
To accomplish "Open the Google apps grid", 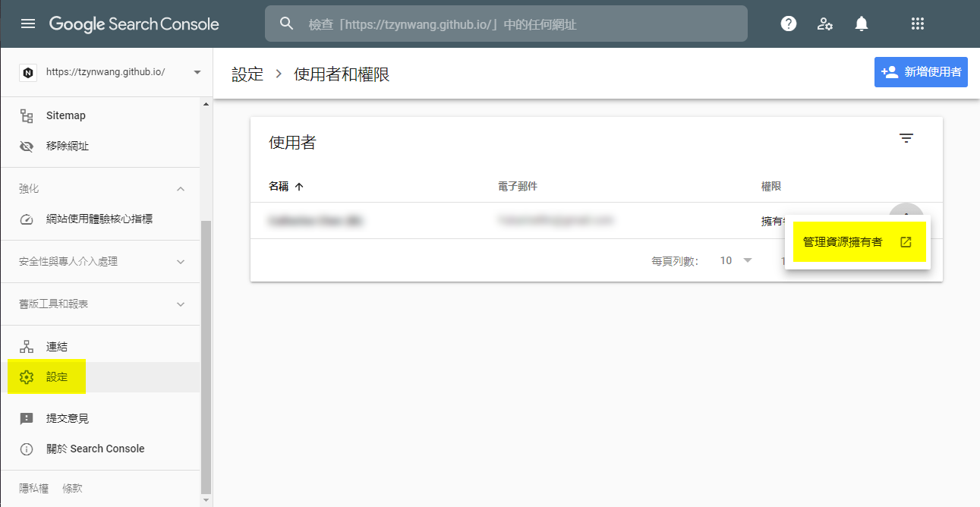I will pyautogui.click(x=918, y=24).
